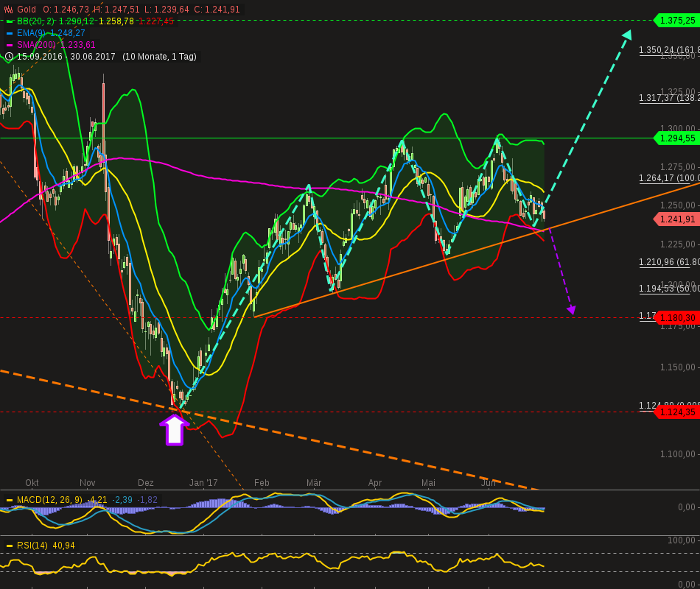Click the MACD value -4,21
700x589 pixels.
pyautogui.click(x=97, y=500)
